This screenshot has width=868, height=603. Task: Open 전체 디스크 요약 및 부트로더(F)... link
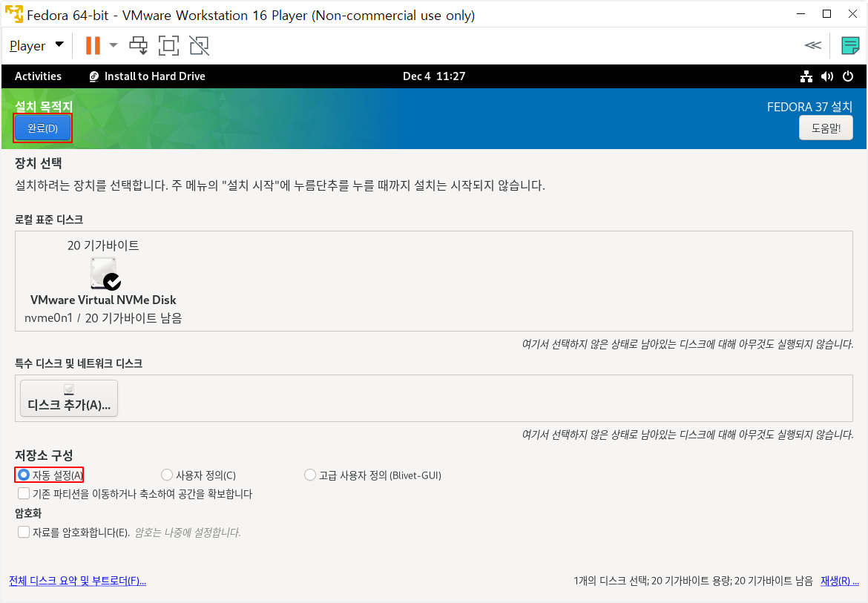[x=77, y=580]
